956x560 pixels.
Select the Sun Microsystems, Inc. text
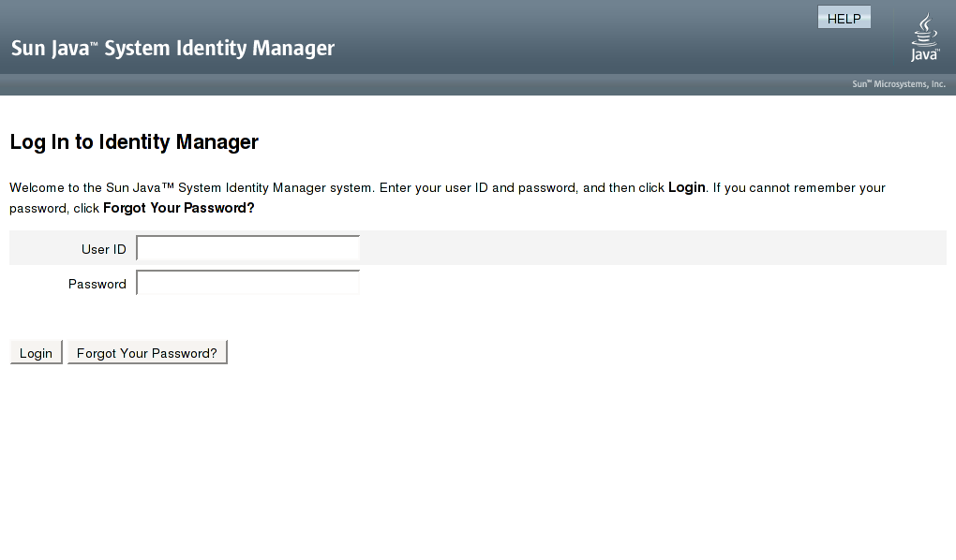(x=899, y=84)
